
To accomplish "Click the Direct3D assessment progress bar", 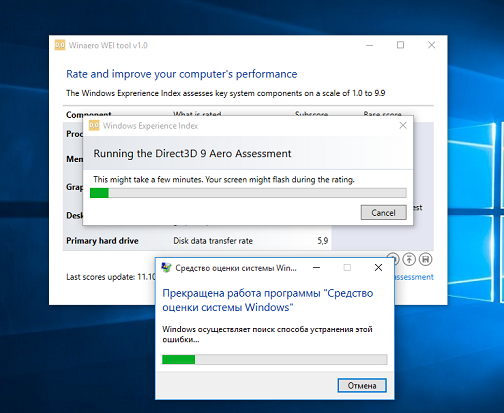I will point(248,193).
